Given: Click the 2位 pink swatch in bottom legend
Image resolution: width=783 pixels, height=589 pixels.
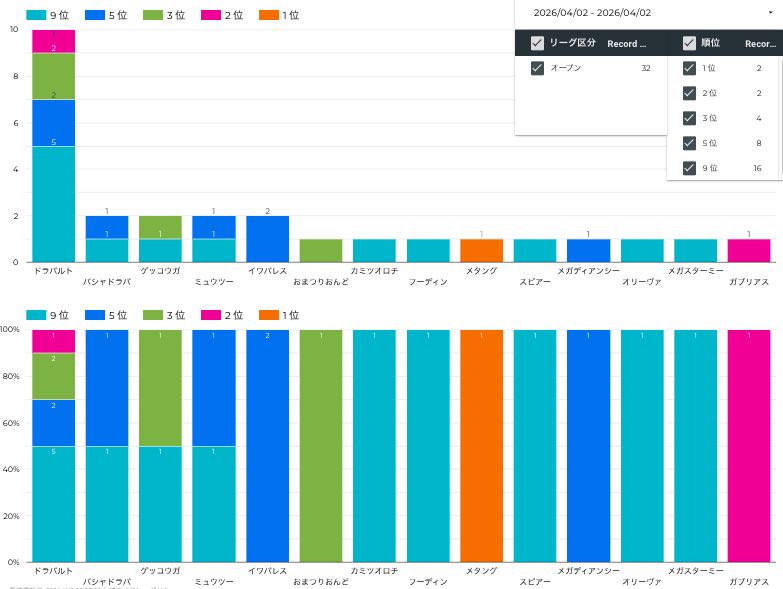Looking at the screenshot, I should pos(211,315).
